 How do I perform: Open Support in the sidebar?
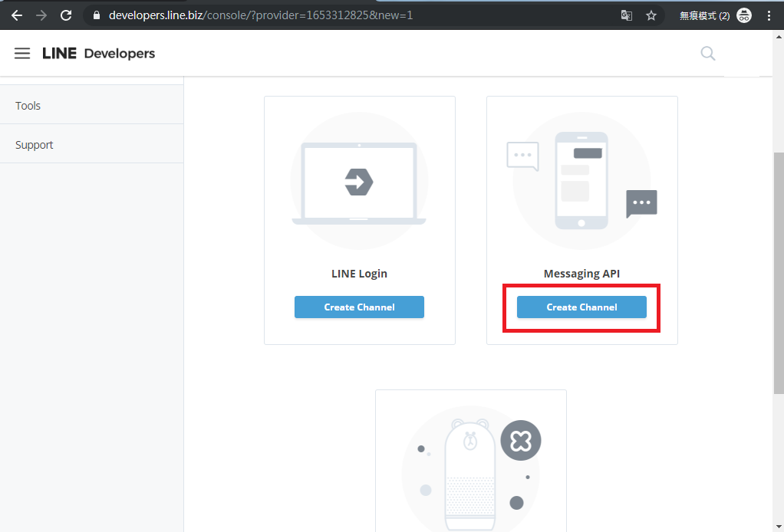pos(91,145)
